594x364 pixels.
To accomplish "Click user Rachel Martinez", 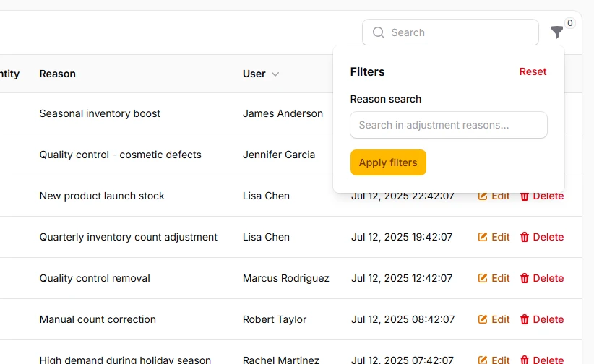I will pos(281,360).
